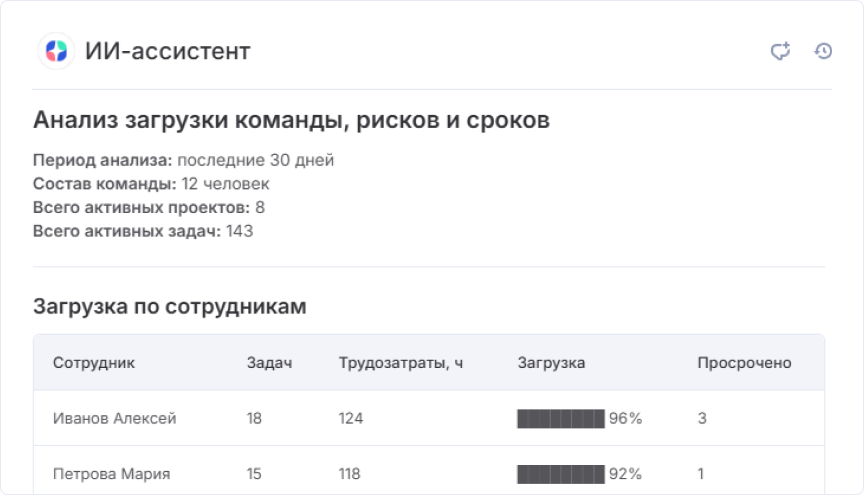This screenshot has height=495, width=864.
Task: Click the 92% load progress bar
Action: click(x=561, y=474)
